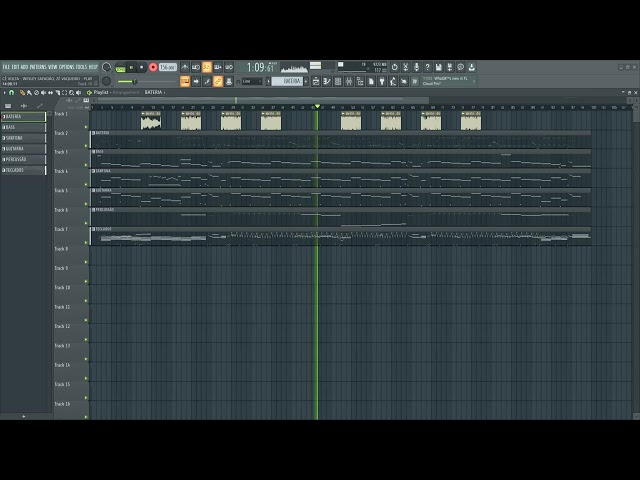Viewport: 640px width, 480px height.
Task: Select the paint brush tool in playlist
Action: 29,93
